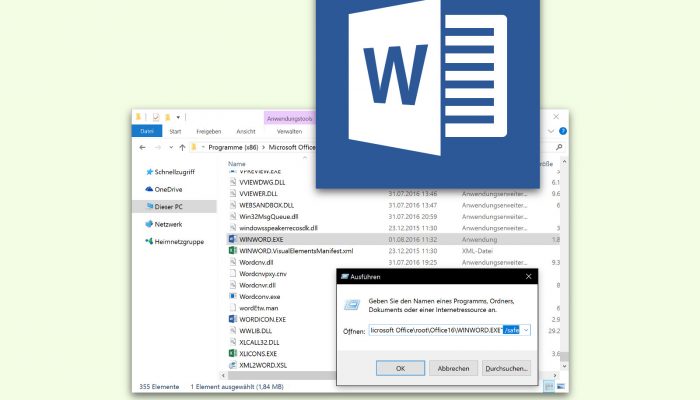Image resolution: width=700 pixels, height=400 pixels.
Task: Select the file VVIEWER.DLL
Action: pyautogui.click(x=258, y=193)
